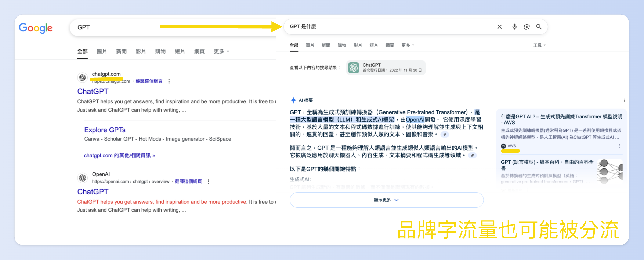The height and width of the screenshot is (260, 644).
Task: Open first ChatGPT result title link
Action: [x=93, y=92]
